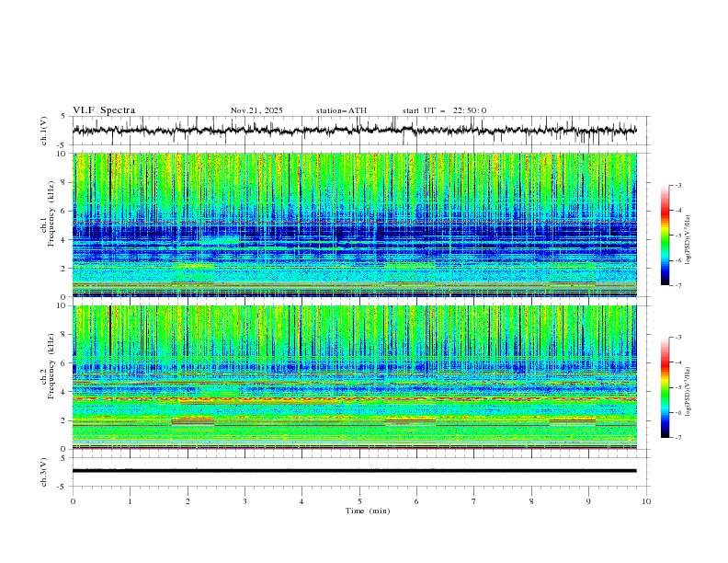Click time axis tick label "5"
This screenshot has height=563, width=728.
[359, 501]
